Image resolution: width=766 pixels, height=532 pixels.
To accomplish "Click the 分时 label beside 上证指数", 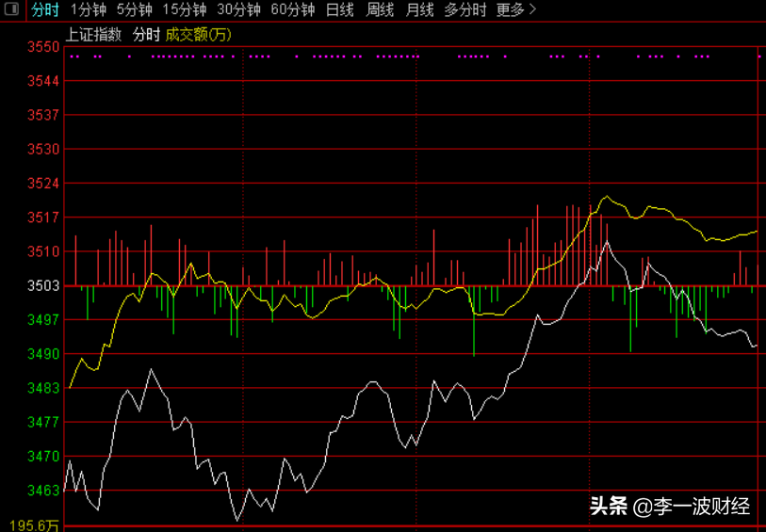I will (x=147, y=35).
